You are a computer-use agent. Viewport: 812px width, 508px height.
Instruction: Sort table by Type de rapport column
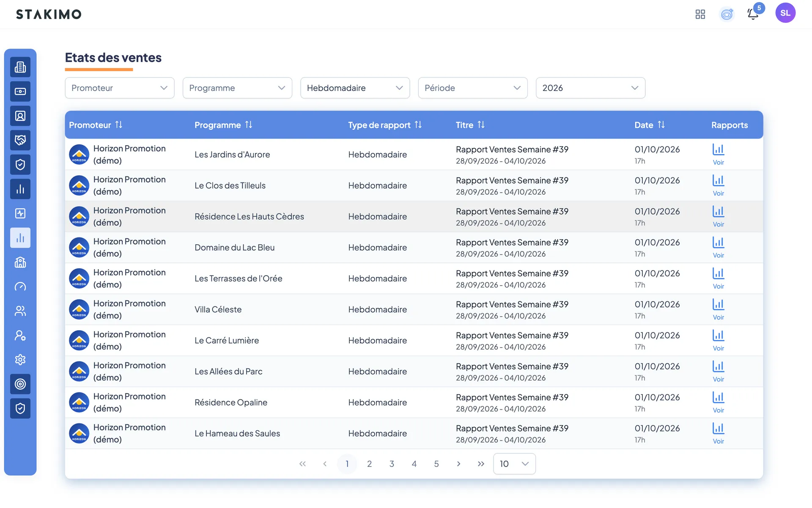418,125
